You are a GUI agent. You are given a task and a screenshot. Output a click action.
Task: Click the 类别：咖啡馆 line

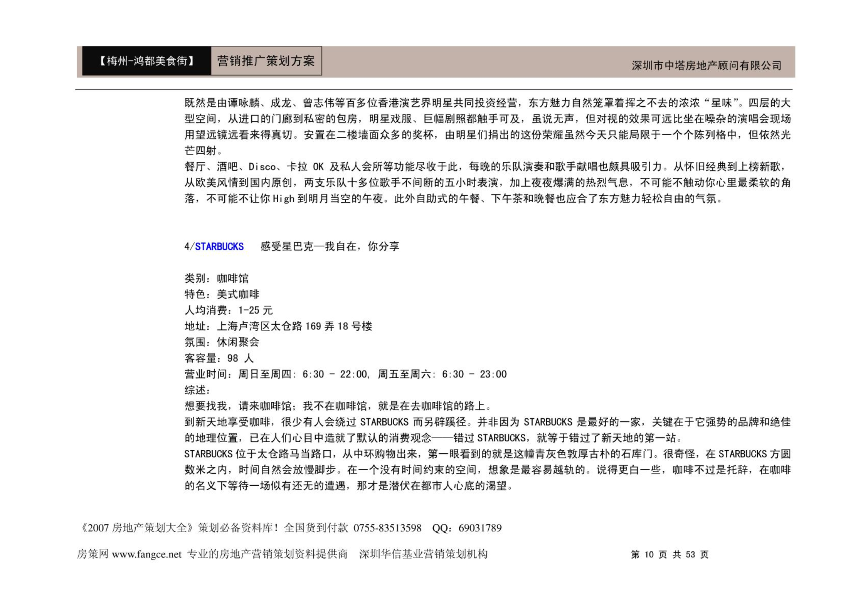pos(217,278)
